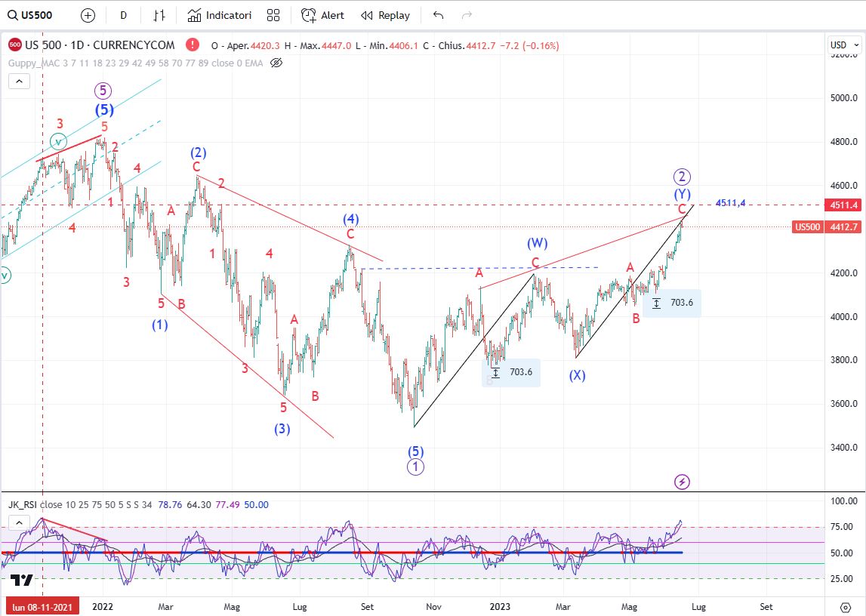The image size is (866, 616).
Task: Select the Guppy_MAC indicator legend text
Action: (135, 63)
